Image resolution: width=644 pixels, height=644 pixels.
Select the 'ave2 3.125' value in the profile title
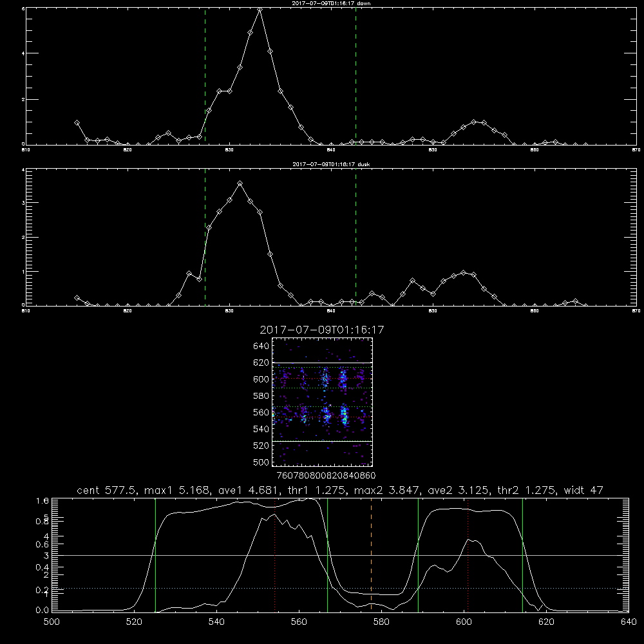(459, 490)
